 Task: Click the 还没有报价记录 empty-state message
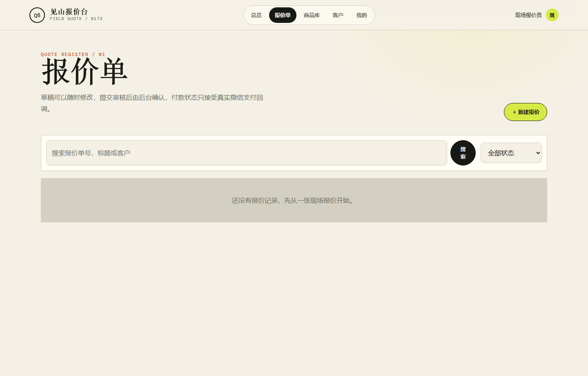pyautogui.click(x=294, y=200)
